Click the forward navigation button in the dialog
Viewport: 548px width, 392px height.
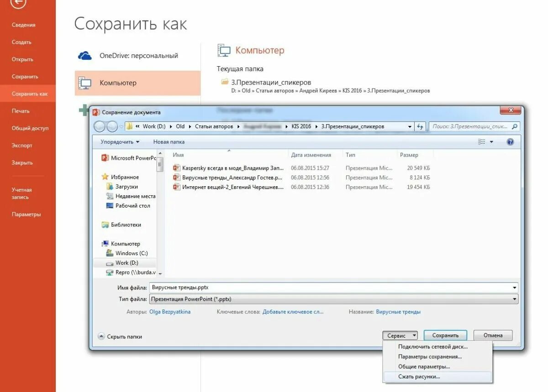(112, 126)
